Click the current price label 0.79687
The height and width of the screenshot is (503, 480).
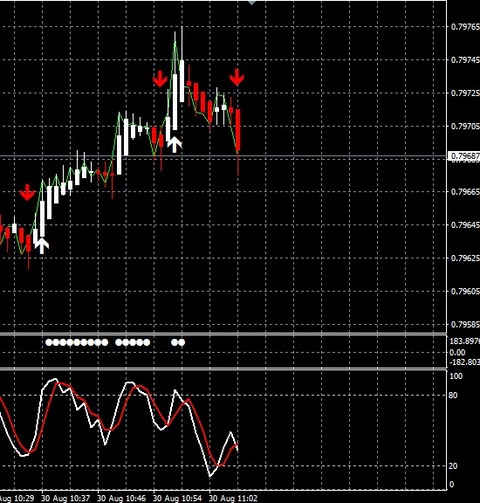coord(464,156)
